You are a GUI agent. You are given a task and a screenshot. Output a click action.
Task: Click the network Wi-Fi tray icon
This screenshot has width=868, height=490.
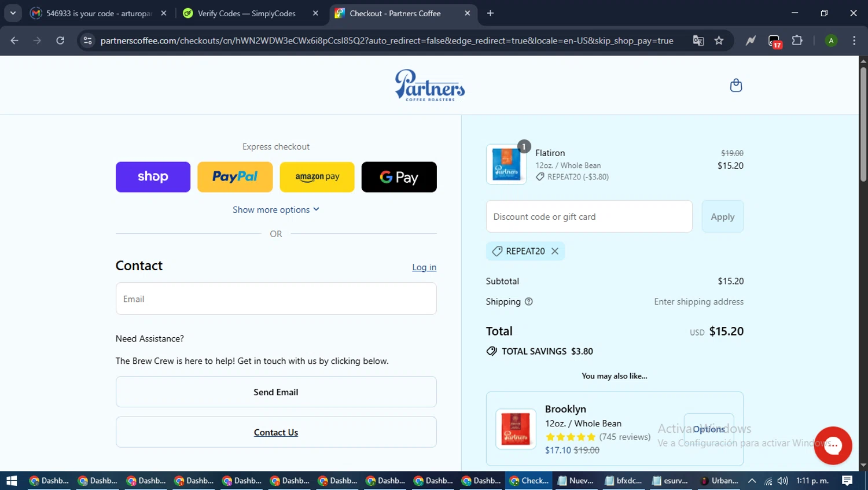coord(768,481)
